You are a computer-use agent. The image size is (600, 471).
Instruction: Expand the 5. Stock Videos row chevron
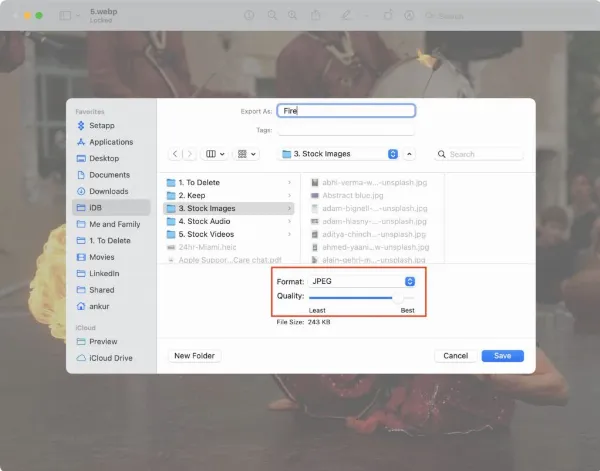[x=289, y=234]
